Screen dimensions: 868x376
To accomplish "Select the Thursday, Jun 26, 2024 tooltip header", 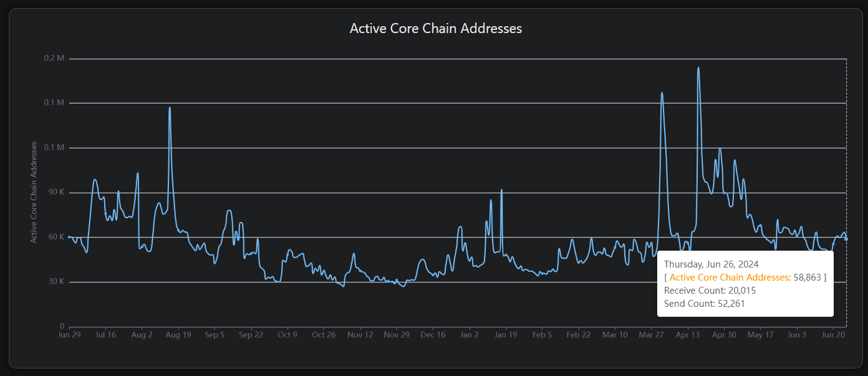I will pyautogui.click(x=713, y=264).
